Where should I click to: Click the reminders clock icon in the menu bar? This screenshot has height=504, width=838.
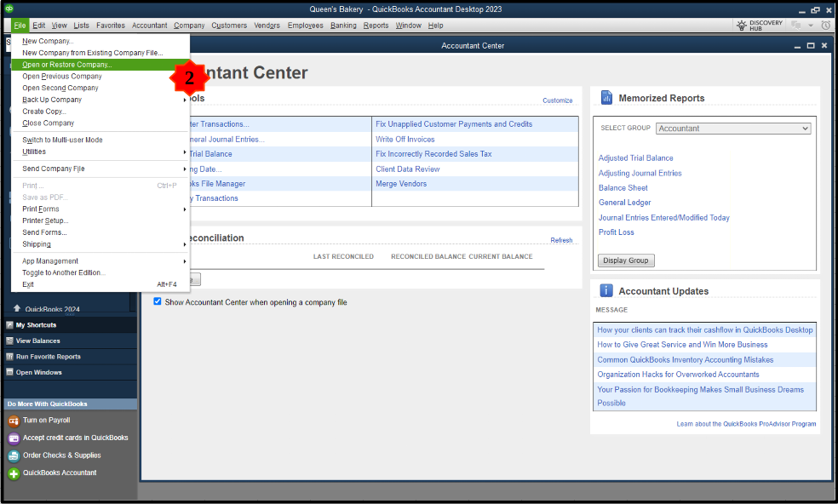point(826,26)
